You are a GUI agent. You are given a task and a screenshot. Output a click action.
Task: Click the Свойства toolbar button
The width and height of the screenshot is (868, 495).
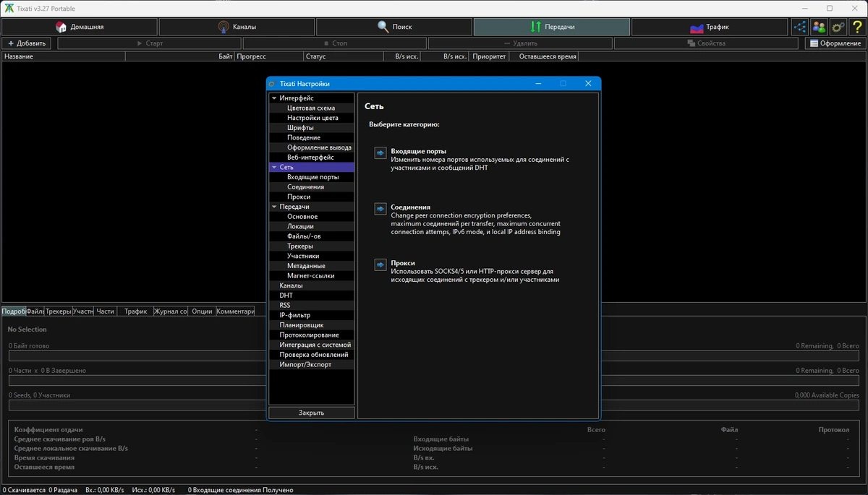click(706, 43)
